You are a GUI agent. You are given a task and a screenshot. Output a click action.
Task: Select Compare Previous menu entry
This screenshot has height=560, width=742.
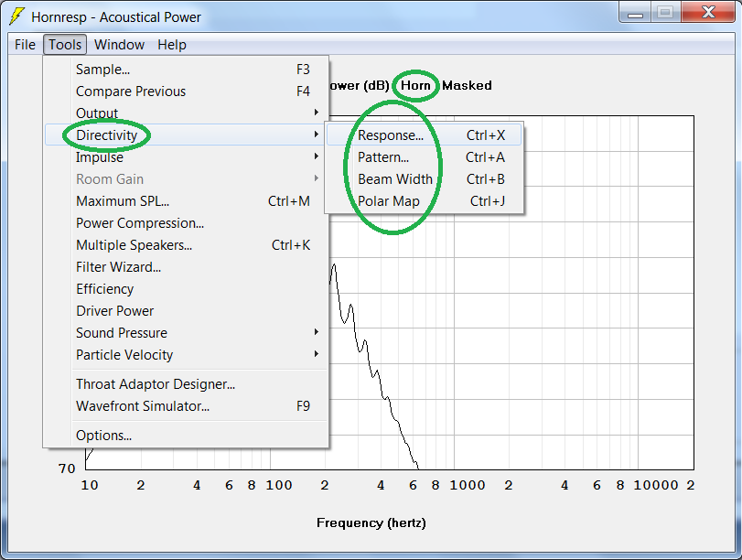point(186,91)
